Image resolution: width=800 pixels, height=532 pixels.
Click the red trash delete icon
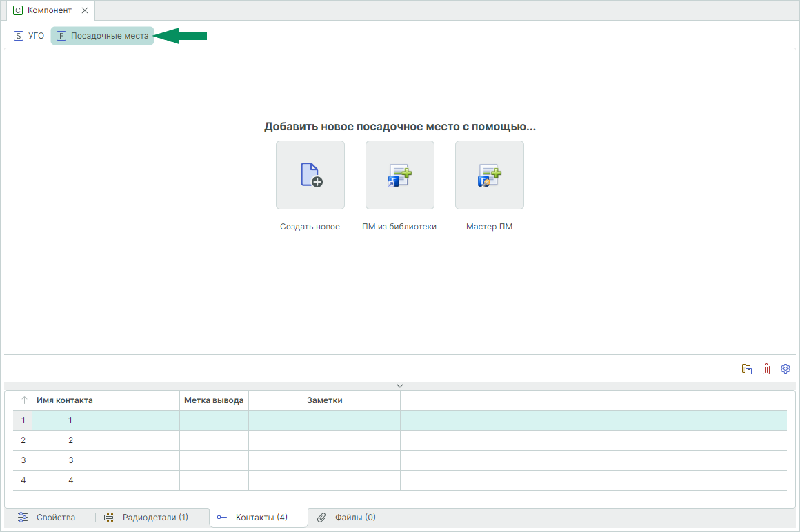point(766,369)
